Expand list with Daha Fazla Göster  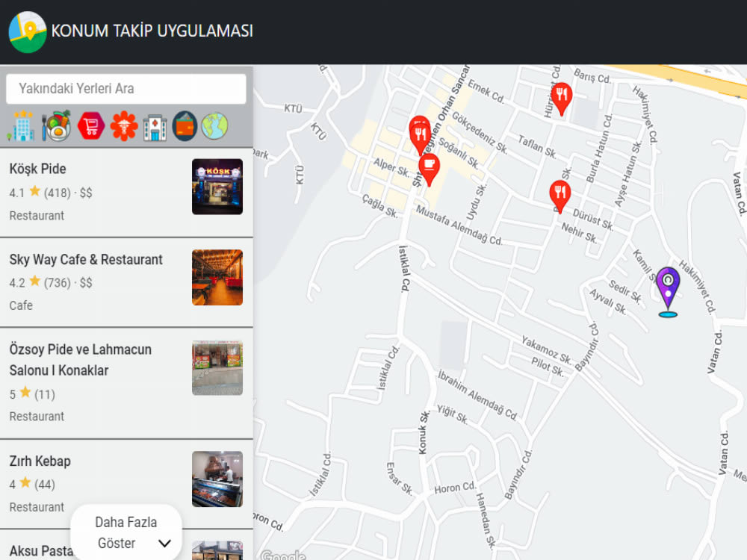126,532
